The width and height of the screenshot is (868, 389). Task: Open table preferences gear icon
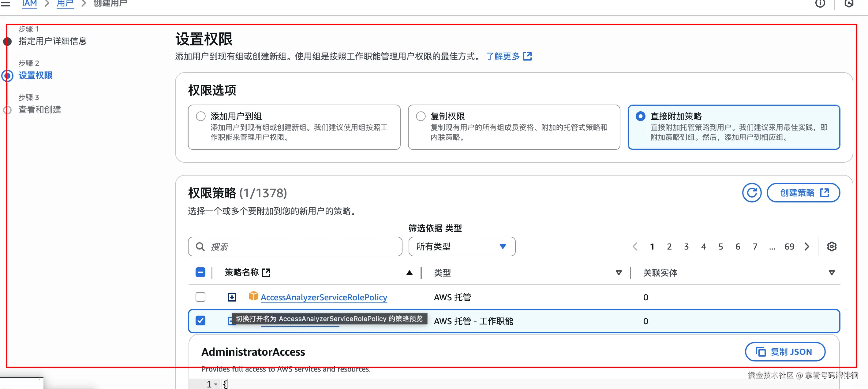pyautogui.click(x=831, y=246)
